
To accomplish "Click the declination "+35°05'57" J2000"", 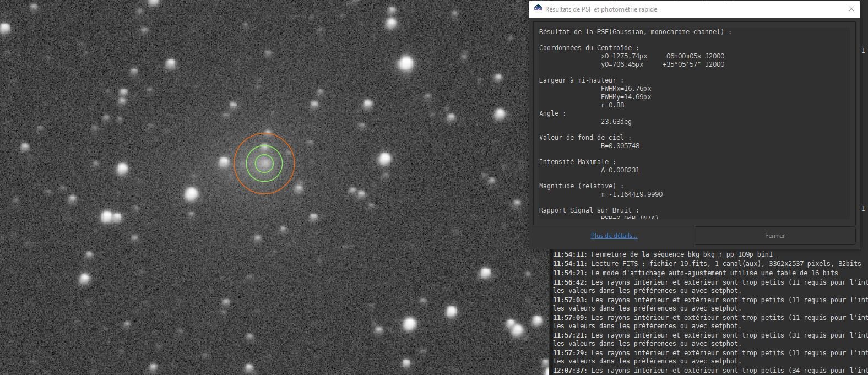I will click(693, 64).
